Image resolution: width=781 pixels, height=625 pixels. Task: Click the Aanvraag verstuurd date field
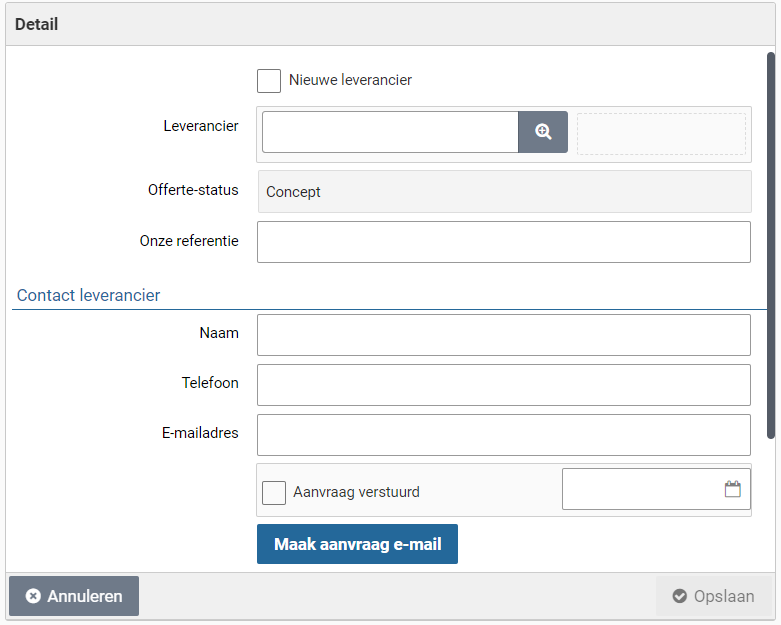coord(640,489)
